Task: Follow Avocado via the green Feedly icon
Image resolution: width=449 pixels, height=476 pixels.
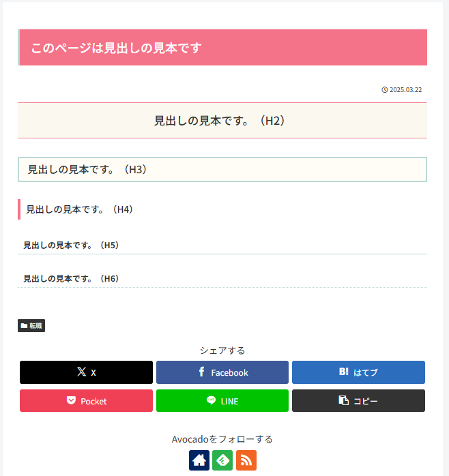Action: click(222, 460)
